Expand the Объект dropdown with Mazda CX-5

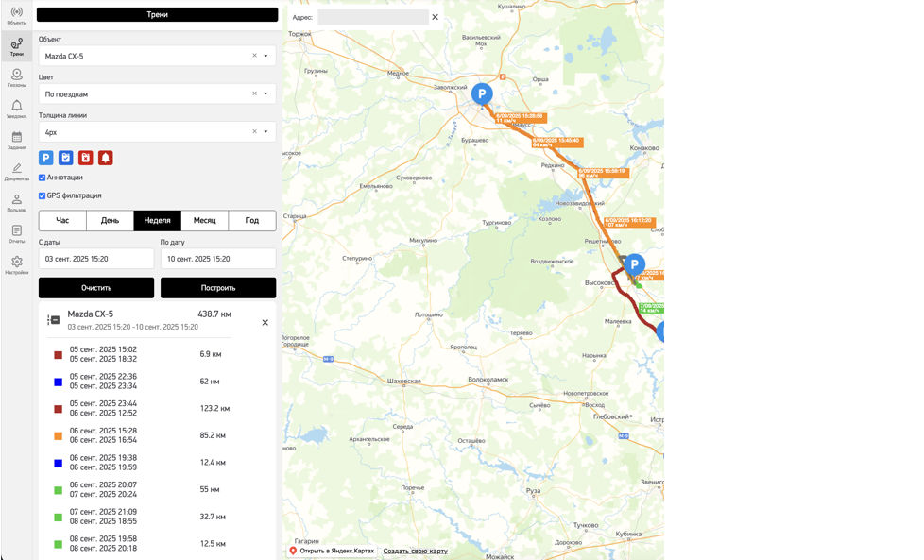[x=158, y=56]
